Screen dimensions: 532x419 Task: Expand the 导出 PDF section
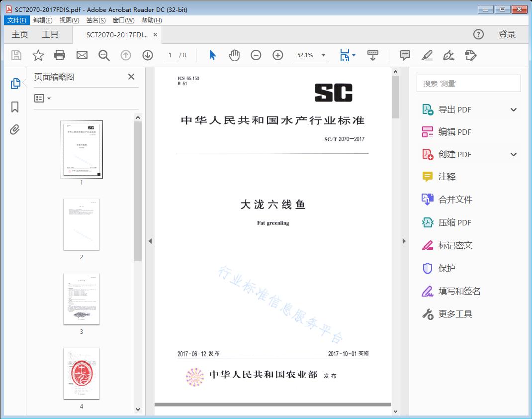pyautogui.click(x=514, y=110)
